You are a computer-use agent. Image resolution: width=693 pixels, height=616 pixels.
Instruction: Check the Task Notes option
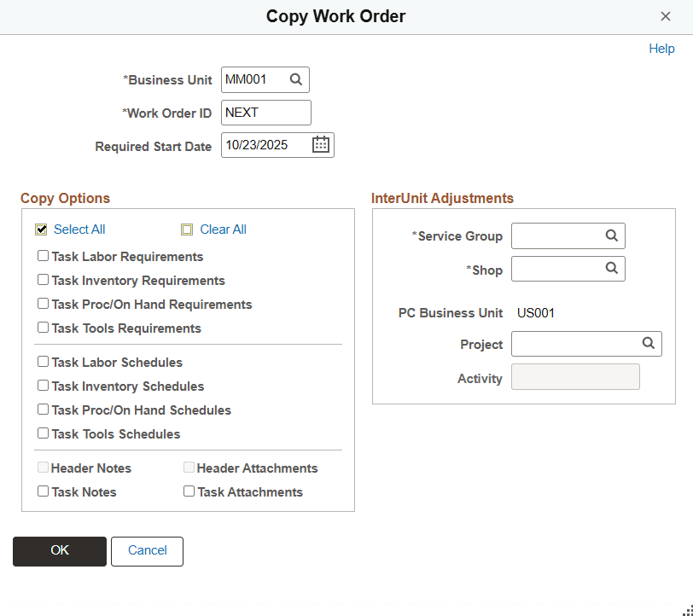[43, 491]
